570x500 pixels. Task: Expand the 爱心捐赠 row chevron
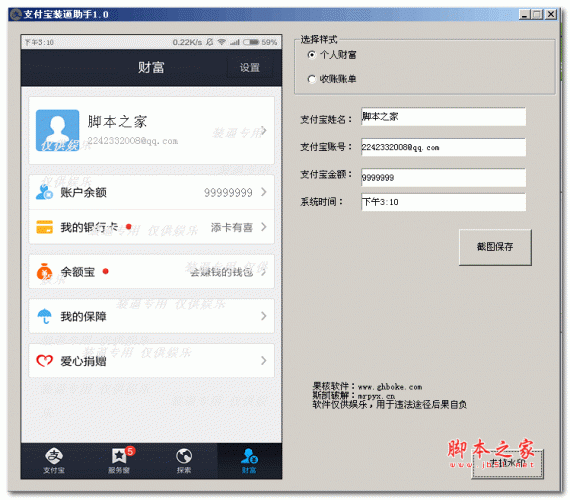264,361
